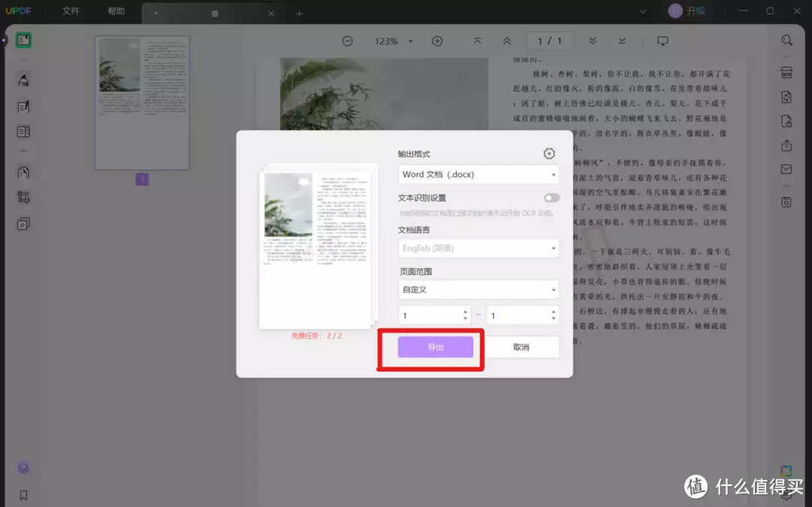
Task: Open export settings gear icon
Action: (549, 153)
